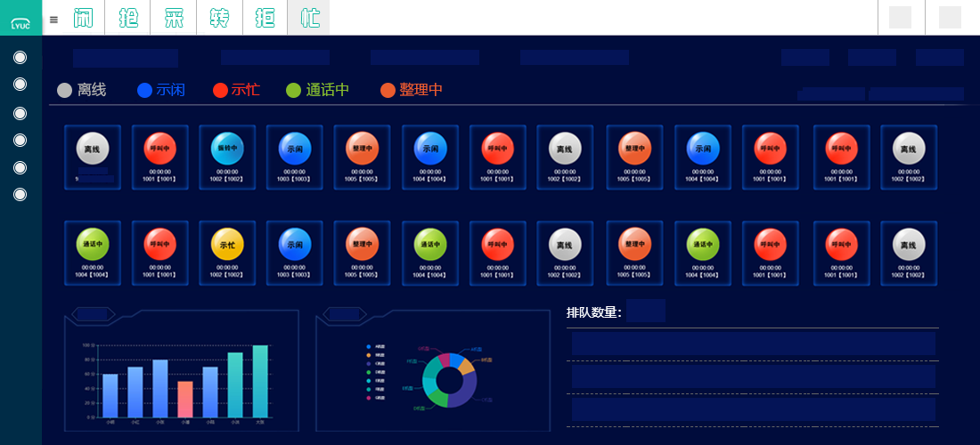Screen dimensions: 980x445
Task: Click the red 示忙 legend color dot
Action: click(x=221, y=90)
